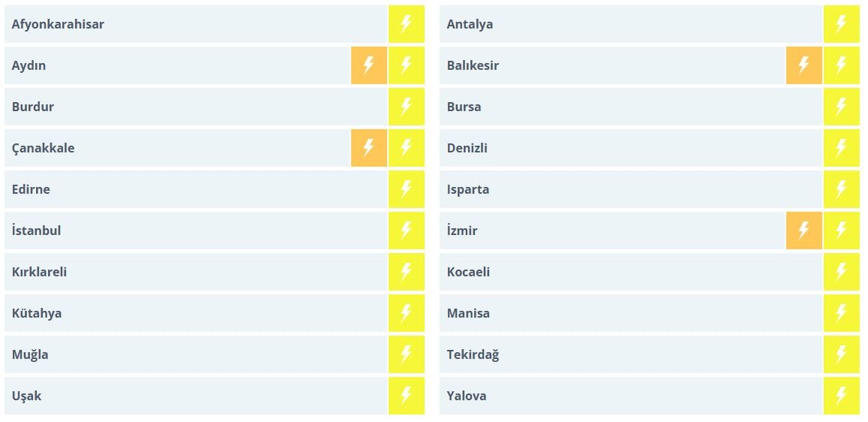The width and height of the screenshot is (868, 422).
Task: Click the yellow lightning icon for Yalova
Action: (841, 396)
